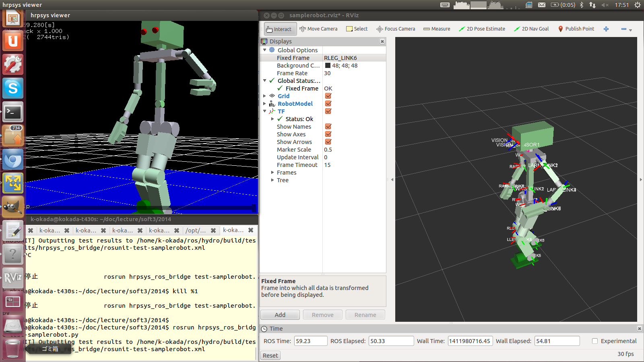Launch Chromium browser from the dock
This screenshot has height=362, width=644.
point(13,159)
